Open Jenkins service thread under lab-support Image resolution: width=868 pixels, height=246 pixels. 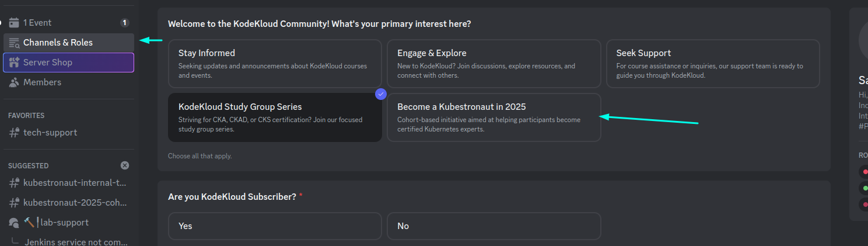(76, 242)
